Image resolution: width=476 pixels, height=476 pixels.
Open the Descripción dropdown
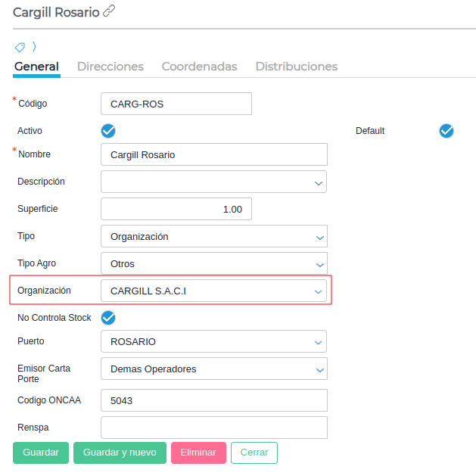coord(213,182)
